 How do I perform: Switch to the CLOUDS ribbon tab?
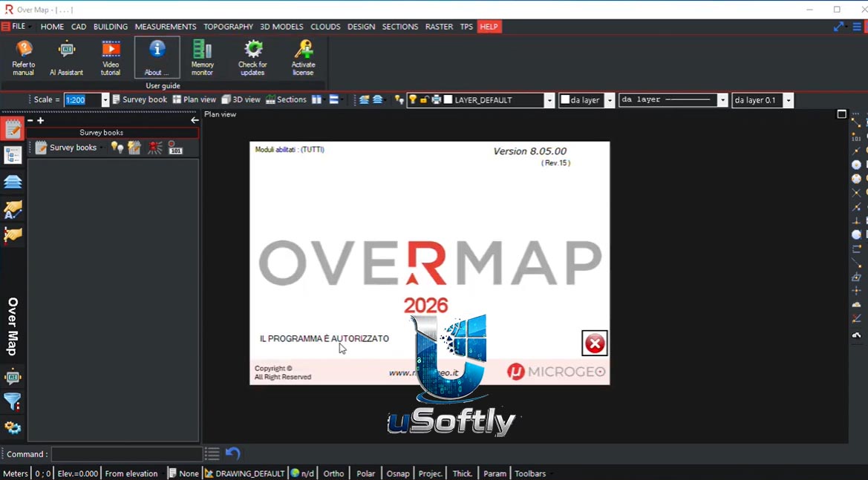coord(325,27)
